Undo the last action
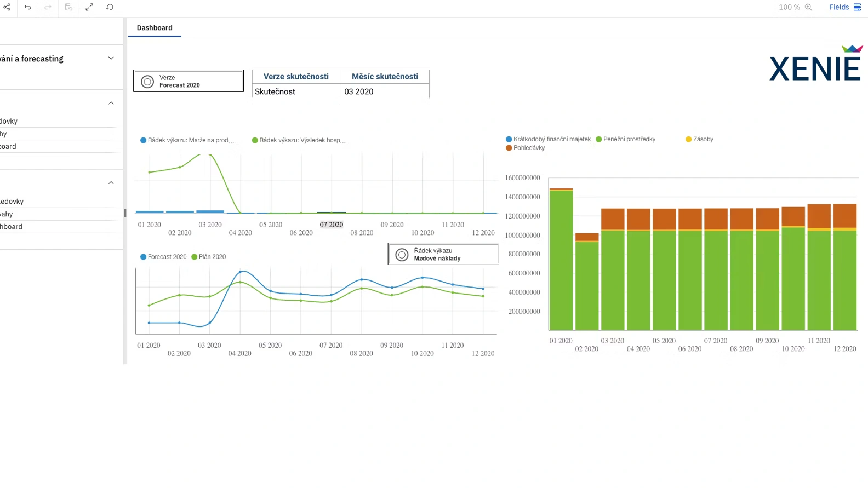The height and width of the screenshot is (488, 868). (x=28, y=7)
